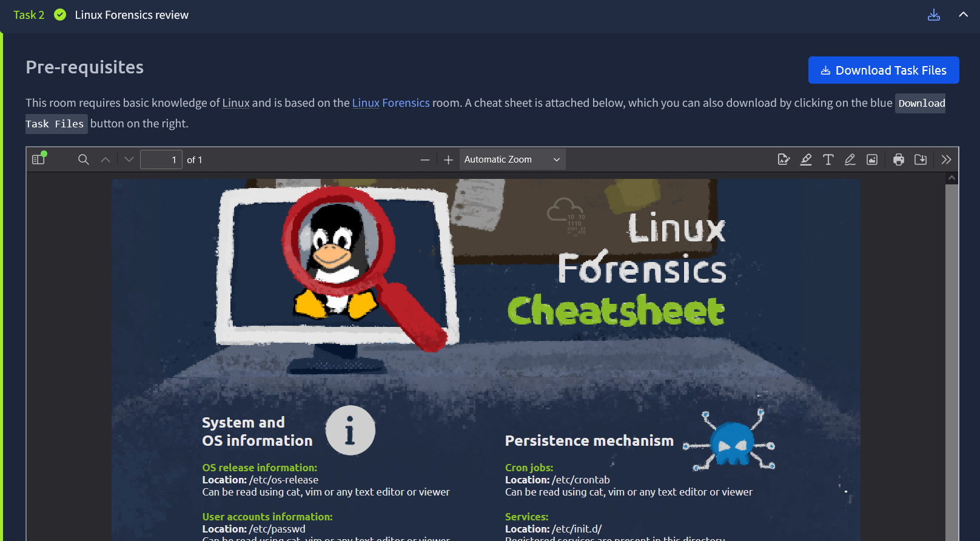Zoom in with the plus icon

448,160
